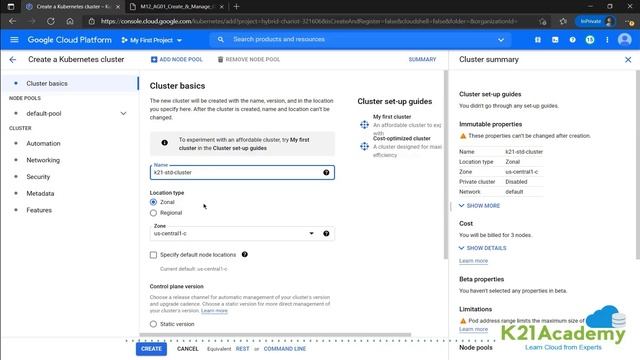Open Features section in left menu
The width and height of the screenshot is (640, 360).
pos(39,210)
